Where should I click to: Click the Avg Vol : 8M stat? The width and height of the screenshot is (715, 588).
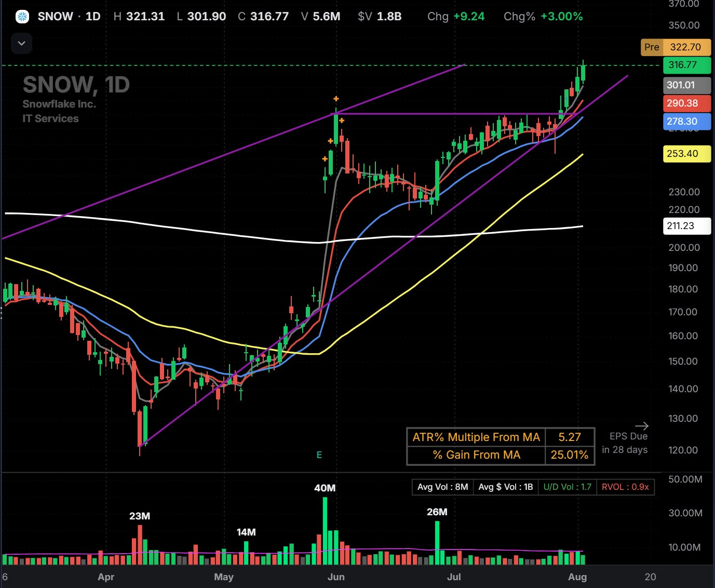pyautogui.click(x=443, y=487)
